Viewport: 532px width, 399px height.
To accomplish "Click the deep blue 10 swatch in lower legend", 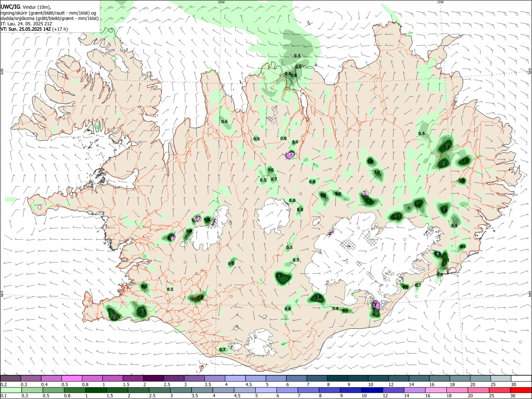I will coord(372,390).
